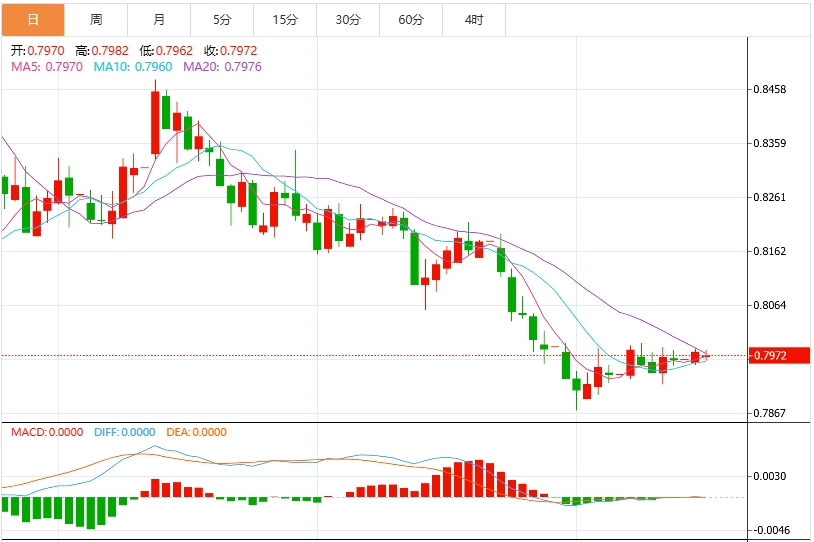Click the 0.8162 price axis label
Screen dimensions: 814x542
click(770, 251)
